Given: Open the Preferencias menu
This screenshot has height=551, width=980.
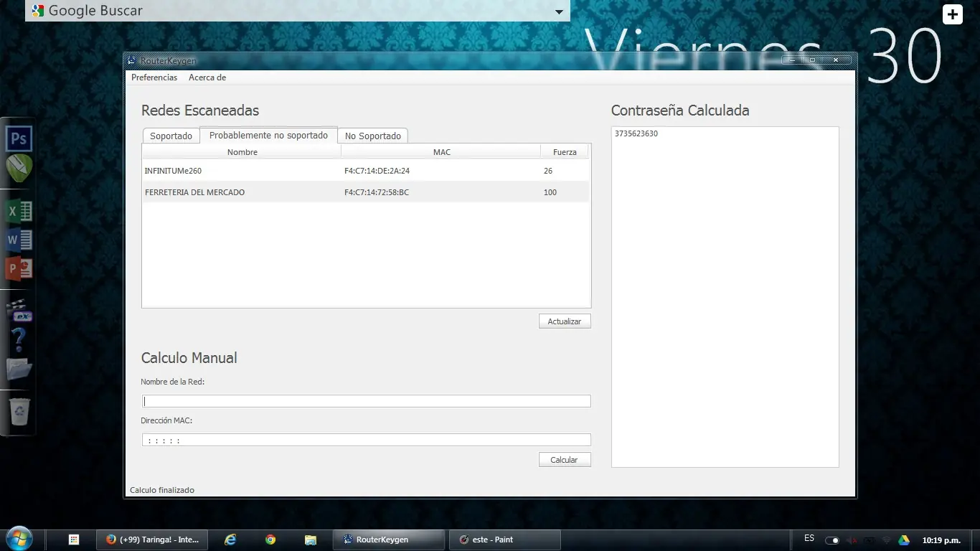Looking at the screenshot, I should 154,77.
